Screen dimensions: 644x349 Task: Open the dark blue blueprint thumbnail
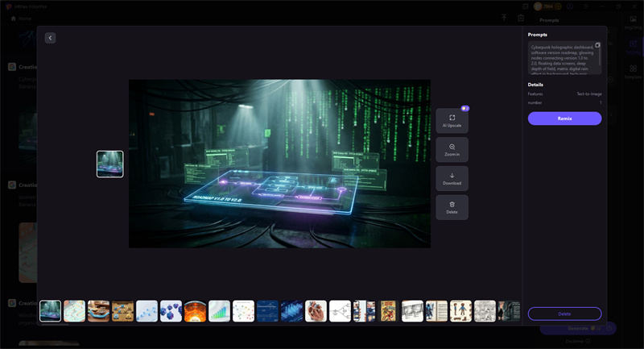[x=268, y=311]
